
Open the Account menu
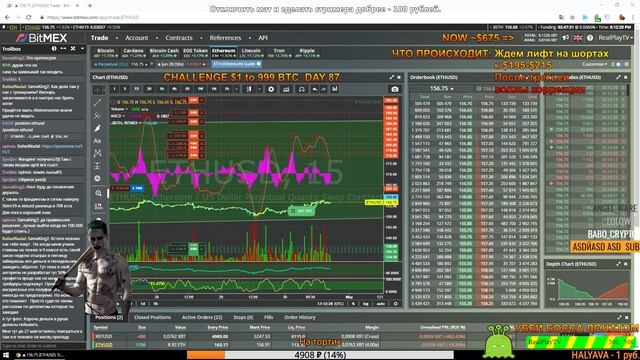point(137,38)
